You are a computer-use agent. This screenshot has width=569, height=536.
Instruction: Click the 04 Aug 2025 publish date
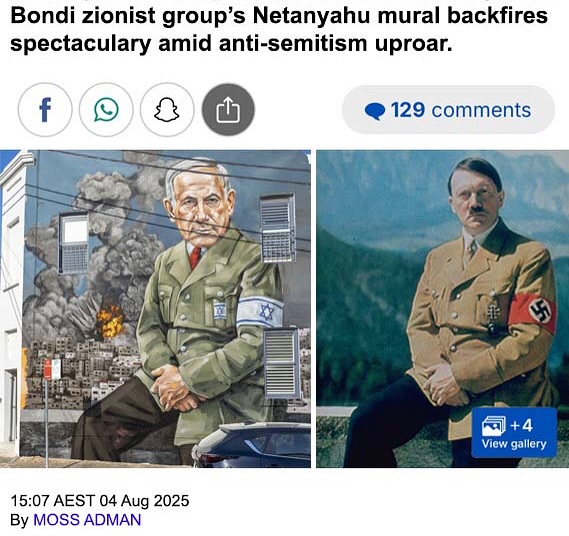pyautogui.click(x=144, y=501)
